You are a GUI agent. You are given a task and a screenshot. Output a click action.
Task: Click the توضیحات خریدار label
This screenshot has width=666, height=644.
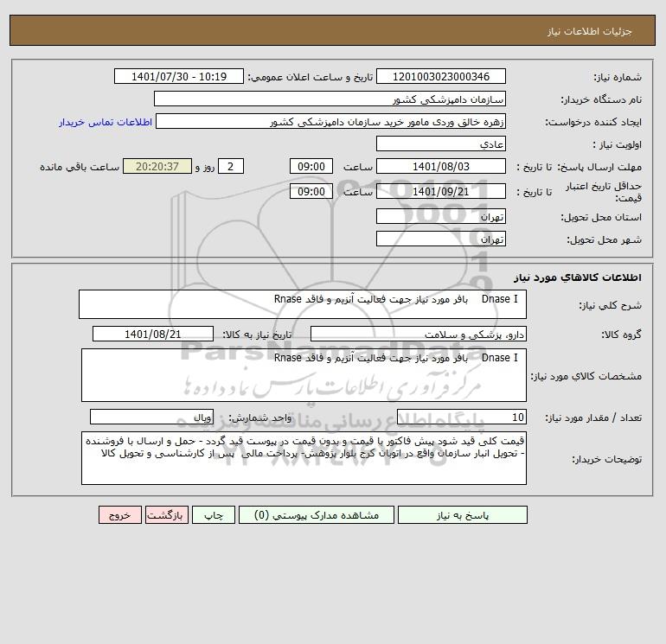(607, 459)
